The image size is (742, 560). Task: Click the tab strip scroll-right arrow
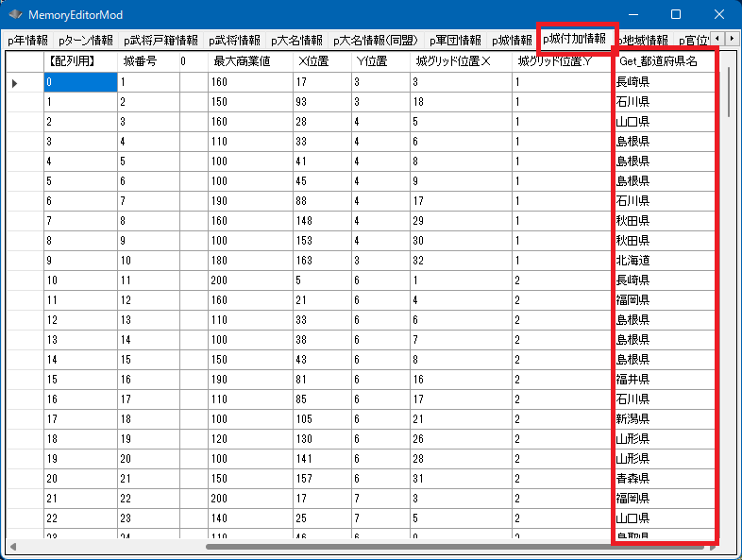click(x=732, y=39)
